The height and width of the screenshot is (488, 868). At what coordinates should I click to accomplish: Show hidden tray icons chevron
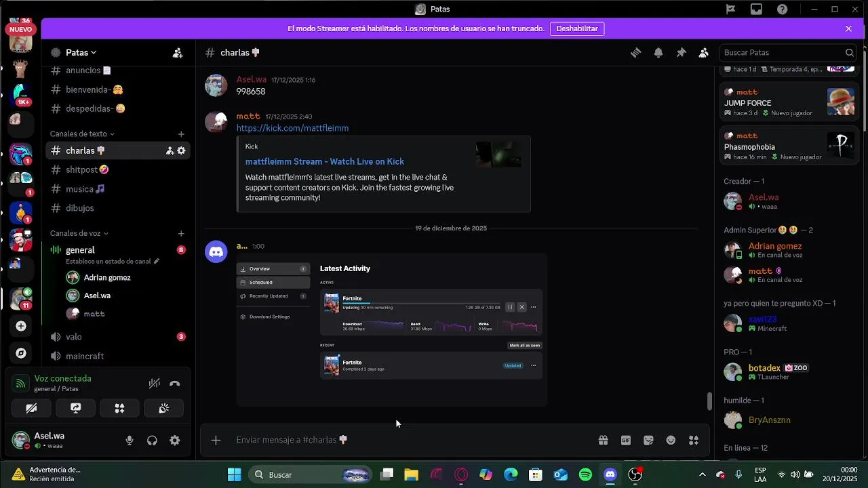tap(702, 474)
